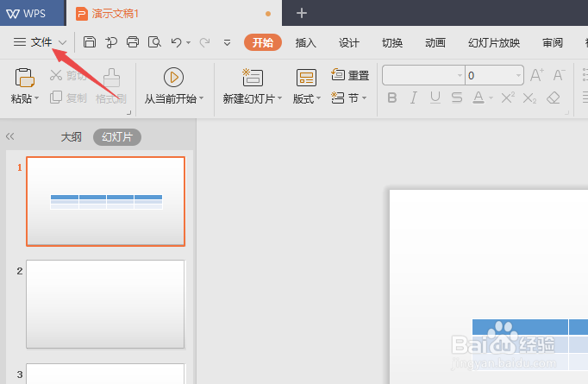Click the Print icon

point(133,42)
